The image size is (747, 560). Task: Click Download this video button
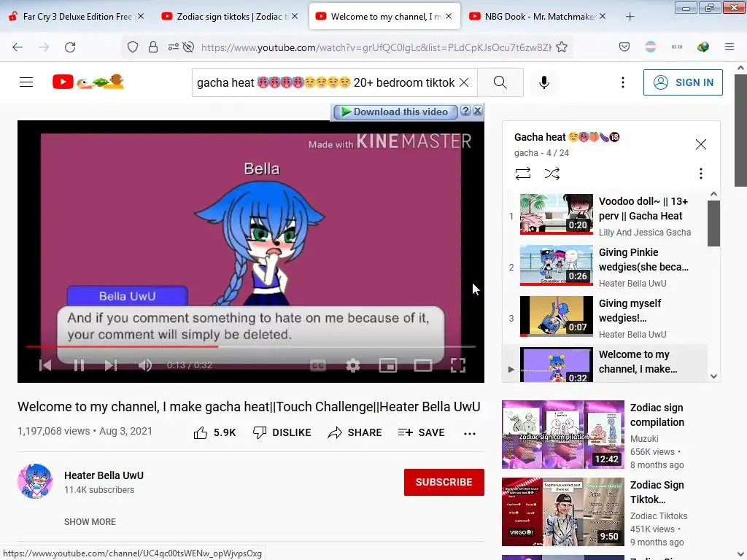tap(395, 112)
